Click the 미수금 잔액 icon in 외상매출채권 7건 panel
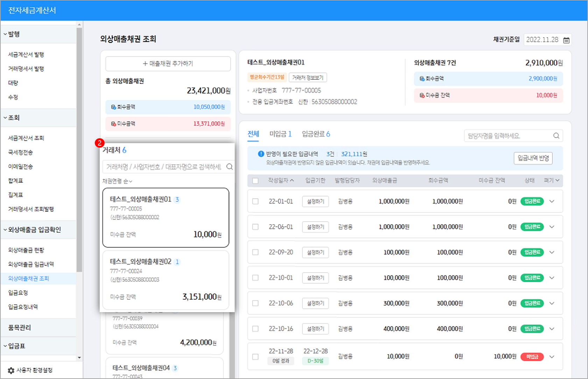 [422, 96]
